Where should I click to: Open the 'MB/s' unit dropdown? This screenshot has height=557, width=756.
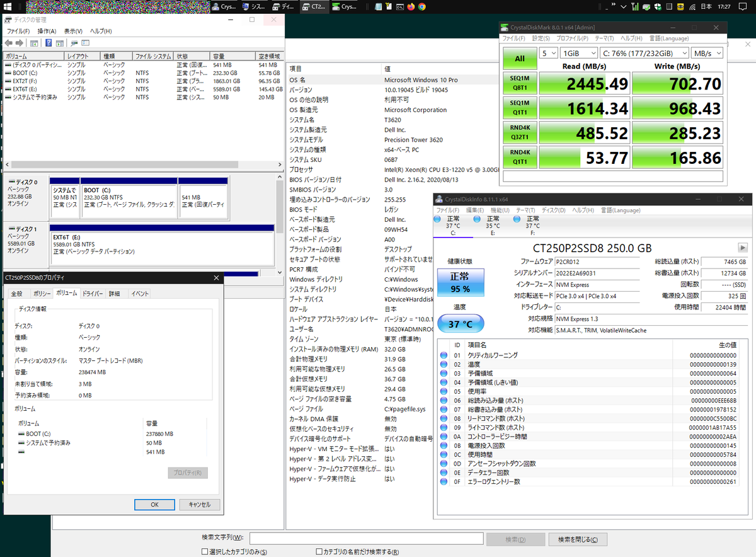tap(707, 53)
